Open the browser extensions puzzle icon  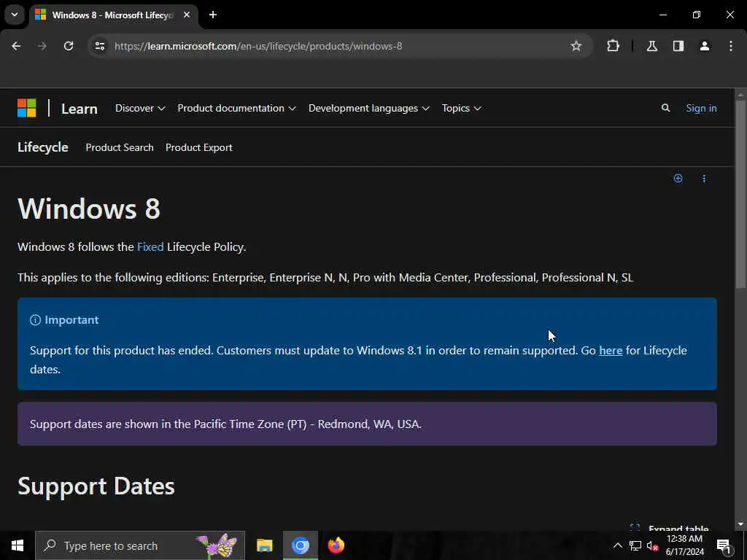click(613, 46)
